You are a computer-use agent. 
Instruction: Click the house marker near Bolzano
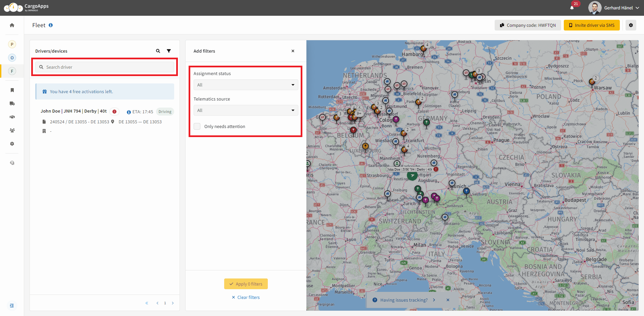tap(445, 217)
